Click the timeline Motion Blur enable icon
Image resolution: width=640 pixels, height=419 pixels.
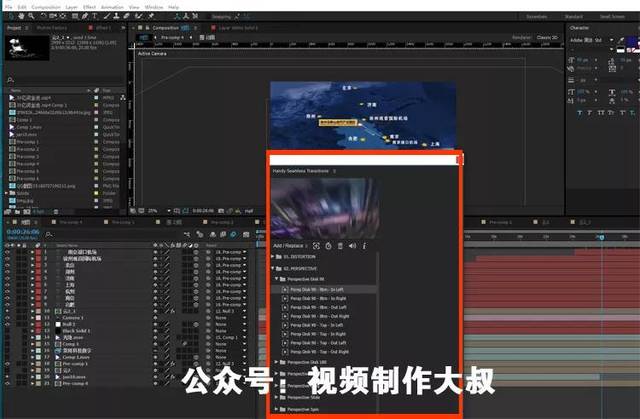point(233,235)
